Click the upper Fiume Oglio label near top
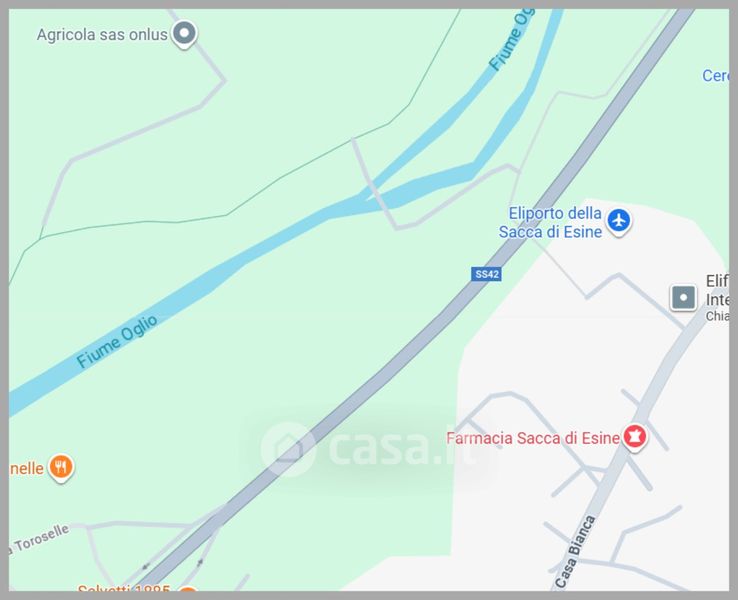This screenshot has height=600, width=738. pos(511,40)
